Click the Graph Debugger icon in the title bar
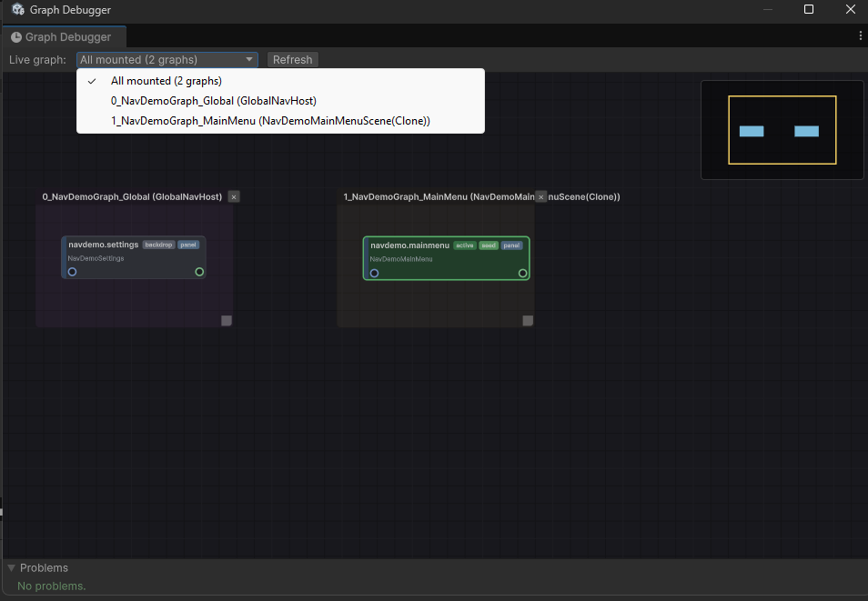The width and height of the screenshot is (868, 601). [17, 9]
